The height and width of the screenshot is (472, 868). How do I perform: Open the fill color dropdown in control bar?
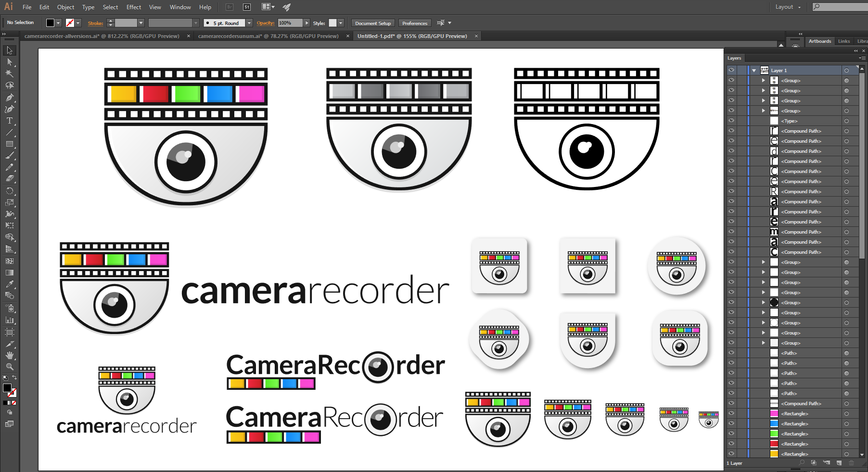(x=58, y=23)
